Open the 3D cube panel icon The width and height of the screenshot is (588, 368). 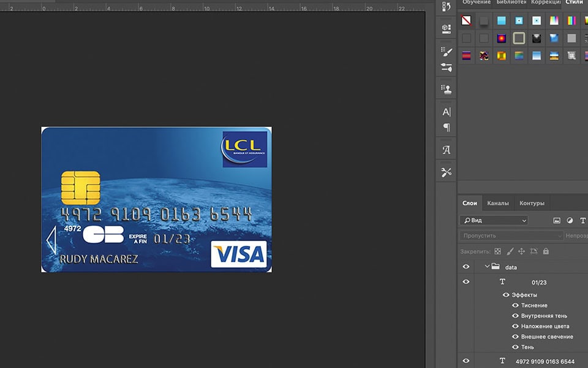(x=447, y=29)
